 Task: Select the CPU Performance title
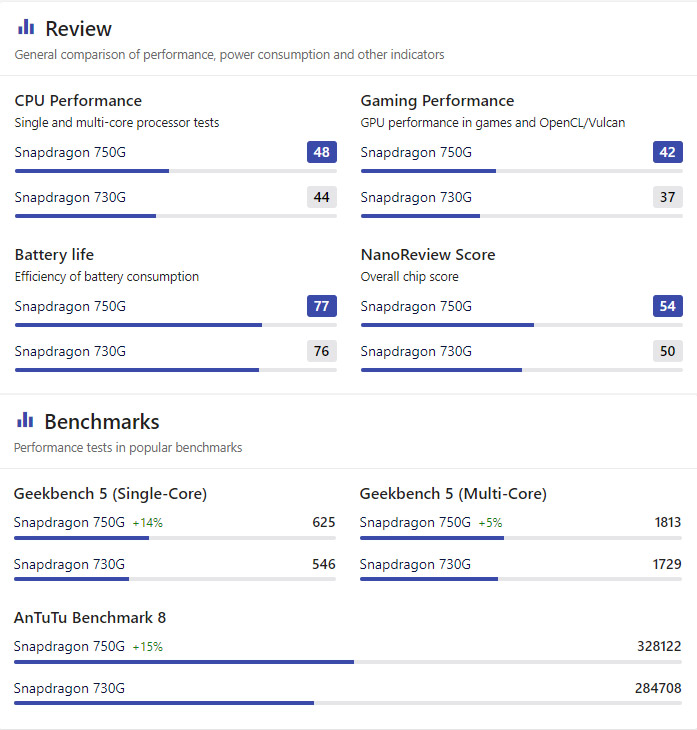click(x=78, y=101)
